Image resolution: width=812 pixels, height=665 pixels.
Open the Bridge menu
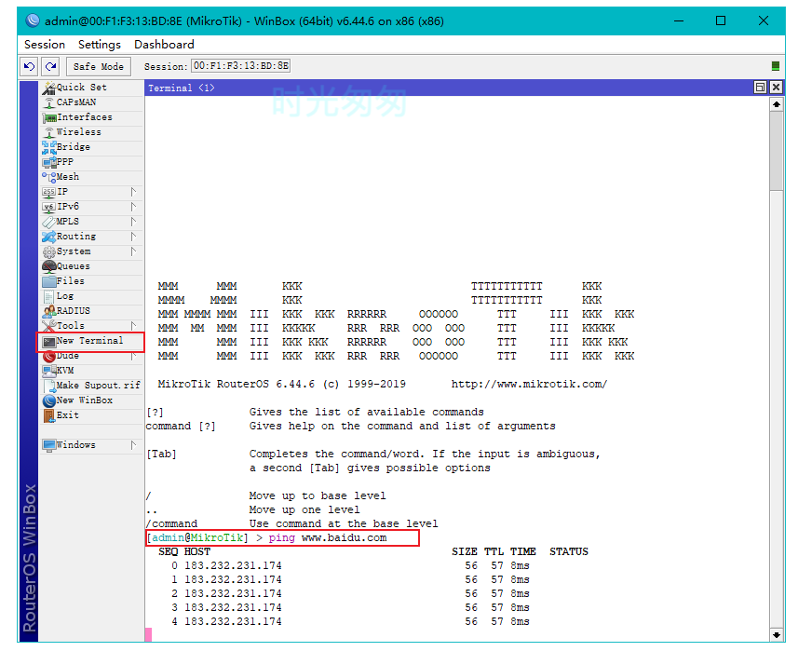[91, 147]
